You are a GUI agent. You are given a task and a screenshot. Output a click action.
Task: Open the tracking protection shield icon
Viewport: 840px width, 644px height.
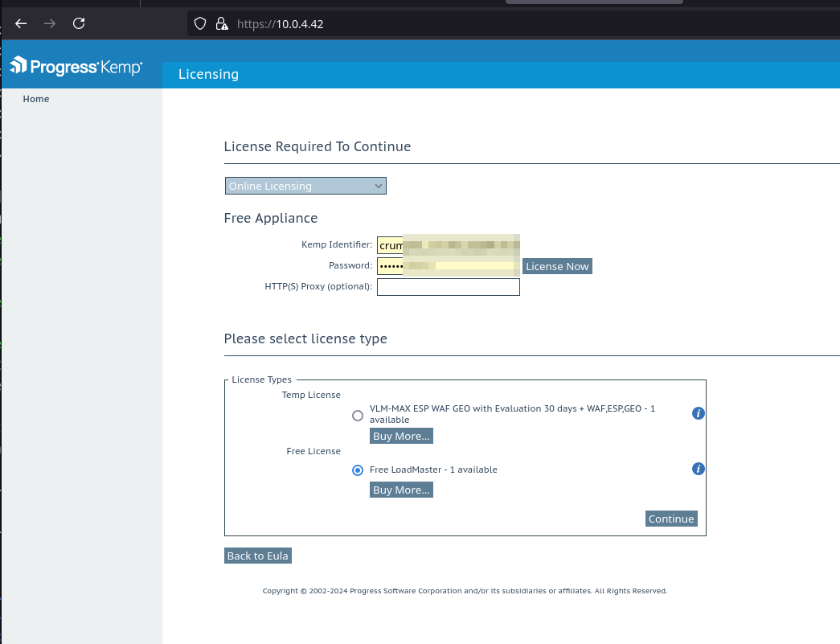(x=201, y=24)
